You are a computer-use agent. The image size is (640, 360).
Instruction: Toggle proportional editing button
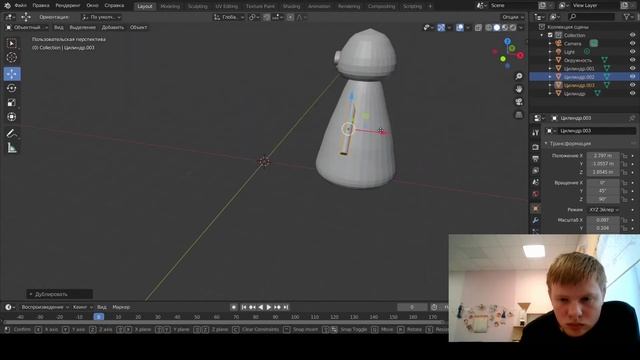pyautogui.click(x=290, y=17)
